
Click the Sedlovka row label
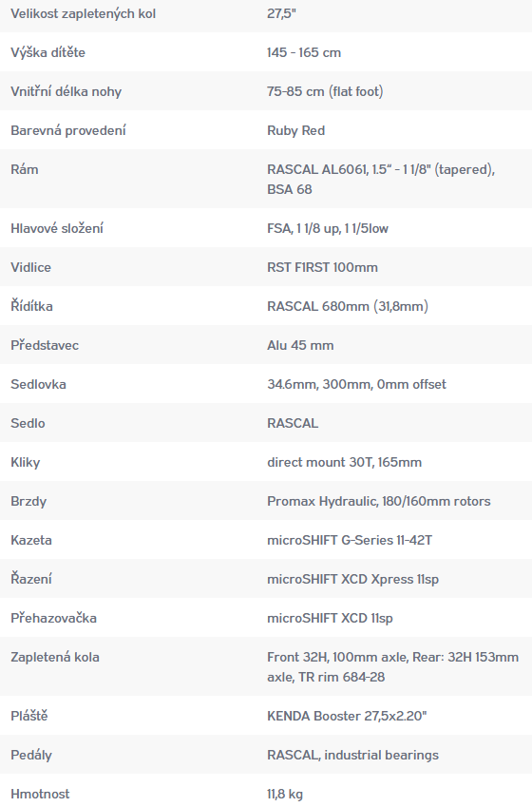[x=38, y=384]
